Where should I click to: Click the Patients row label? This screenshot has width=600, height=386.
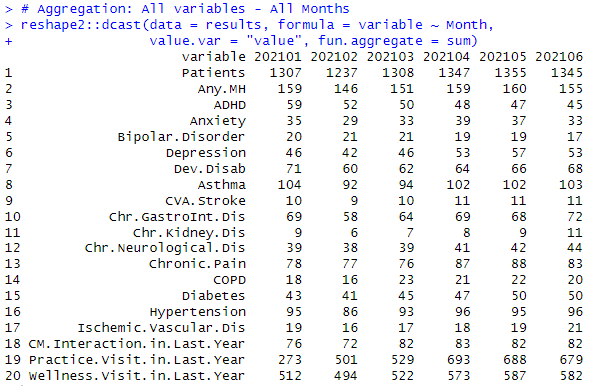pyautogui.click(x=213, y=73)
